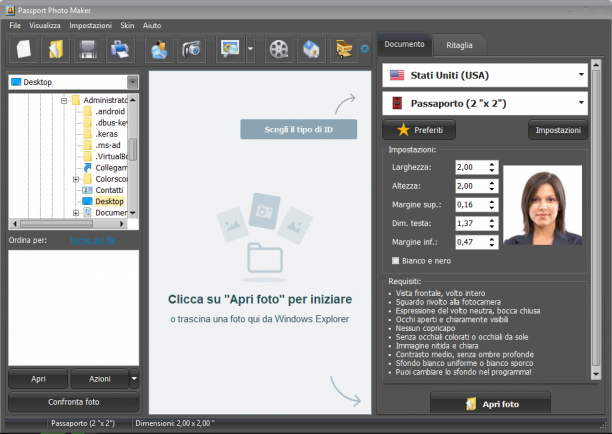
Task: Click the Azioni button
Action: tap(100, 379)
